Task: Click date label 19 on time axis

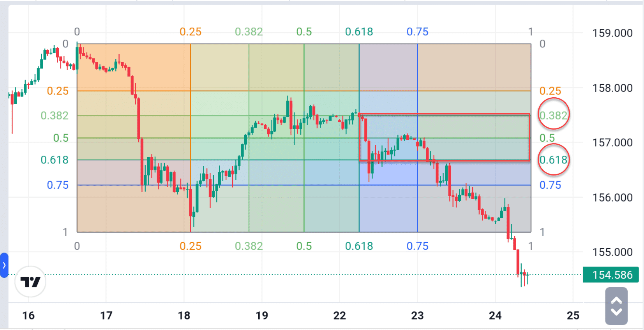Action: coord(262,315)
